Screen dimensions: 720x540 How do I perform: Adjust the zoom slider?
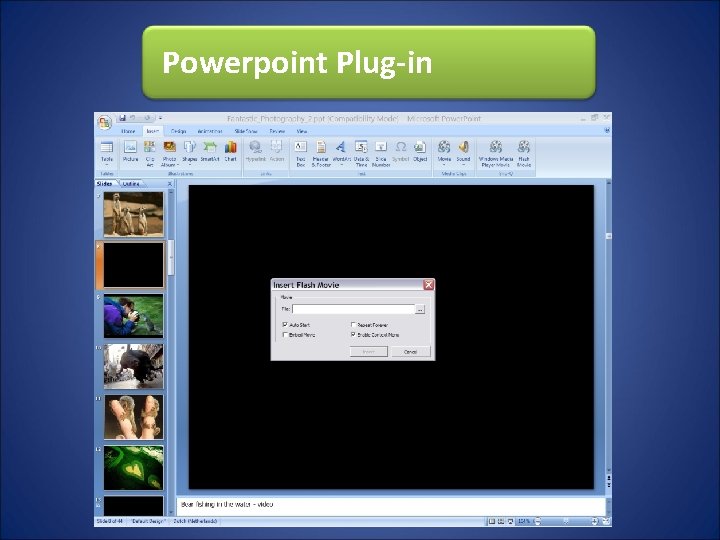[566, 521]
